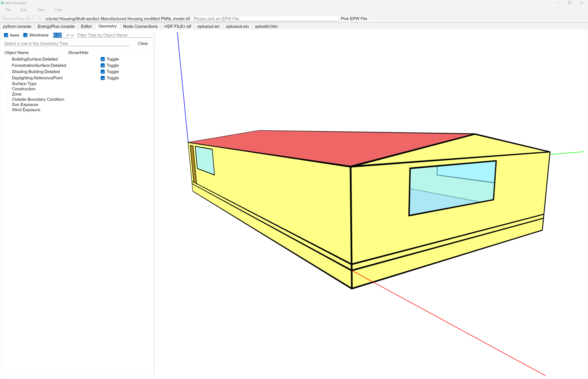Toggle BuildingSurface:Detailed visibility
This screenshot has width=588, height=379.
click(x=103, y=59)
